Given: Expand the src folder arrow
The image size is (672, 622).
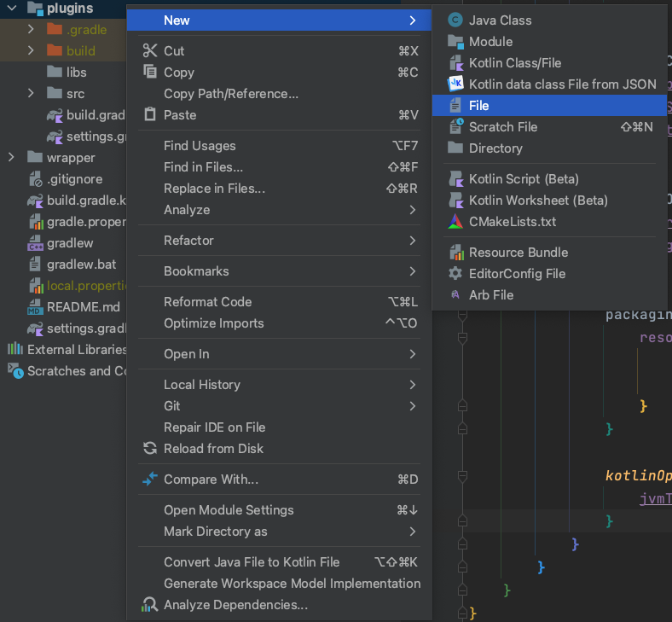Looking at the screenshot, I should pos(31,93).
